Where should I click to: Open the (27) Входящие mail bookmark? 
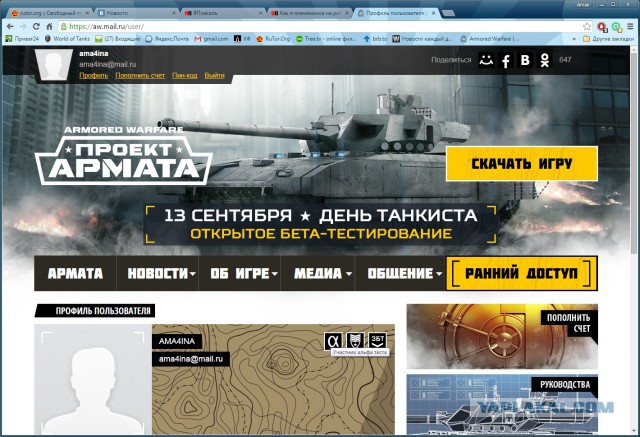click(118, 39)
